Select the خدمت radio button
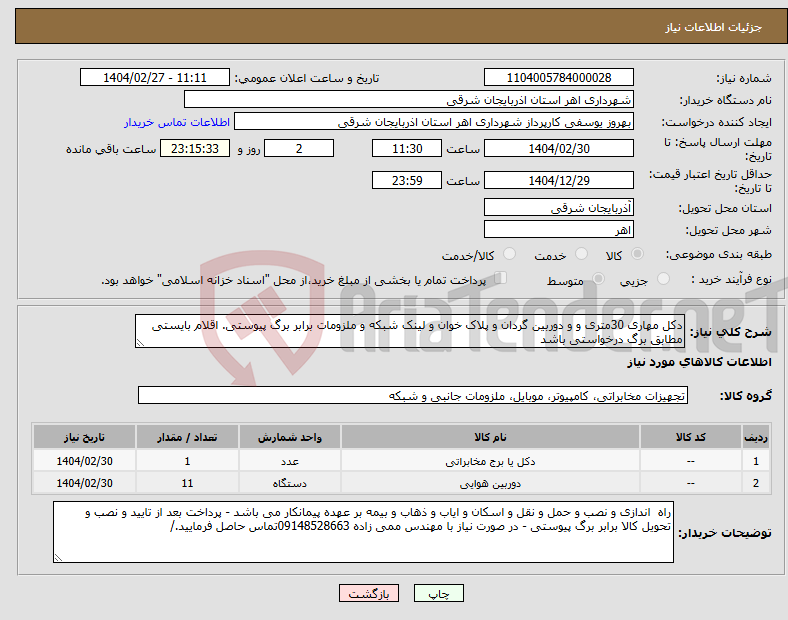This screenshot has height=620, width=788. [x=581, y=254]
